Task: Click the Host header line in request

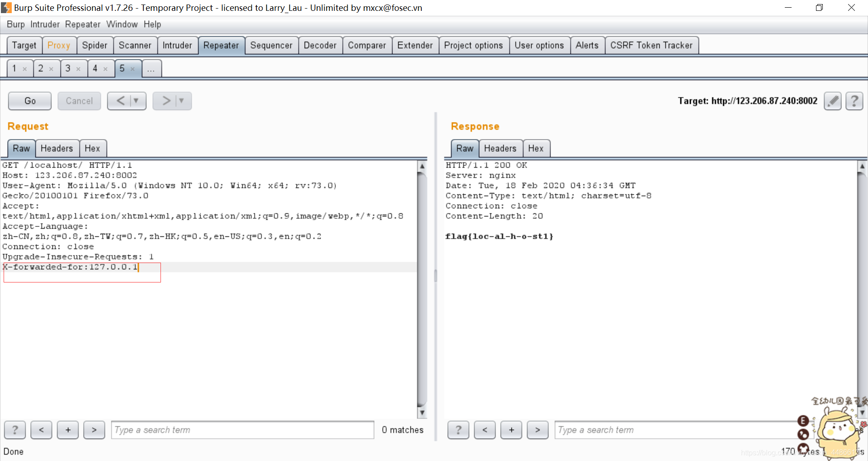Action: (70, 175)
